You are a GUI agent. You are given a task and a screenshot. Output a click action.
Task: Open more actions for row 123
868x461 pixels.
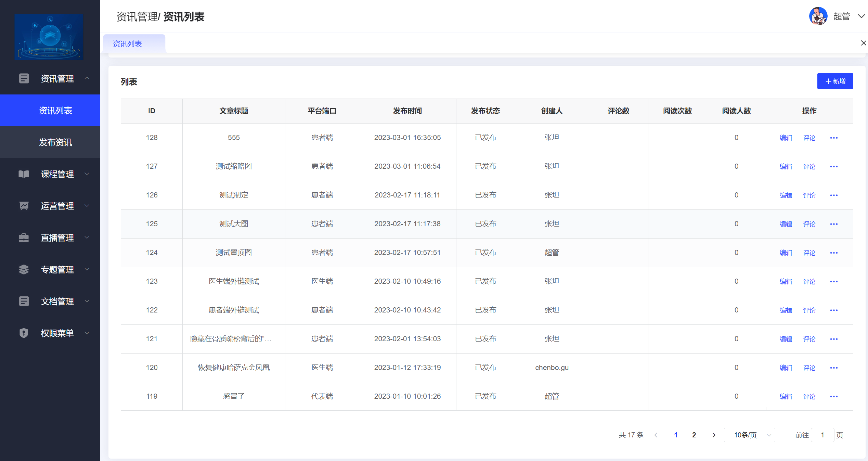(834, 281)
